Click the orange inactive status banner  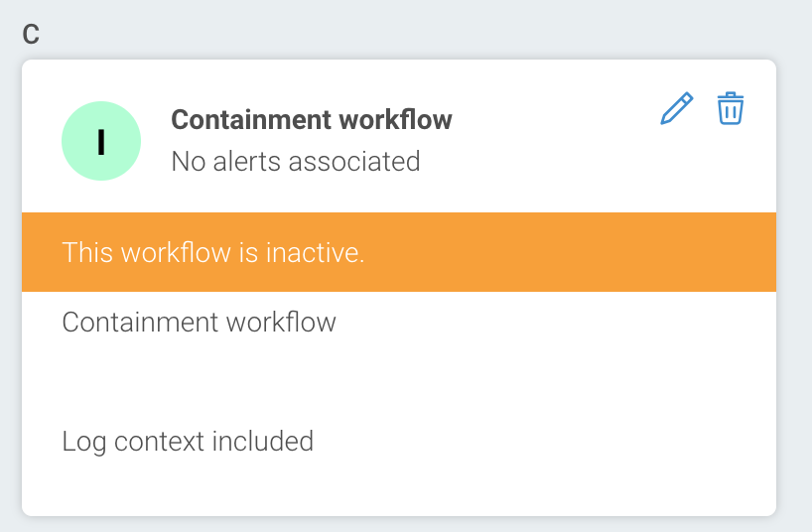(496, 252)
